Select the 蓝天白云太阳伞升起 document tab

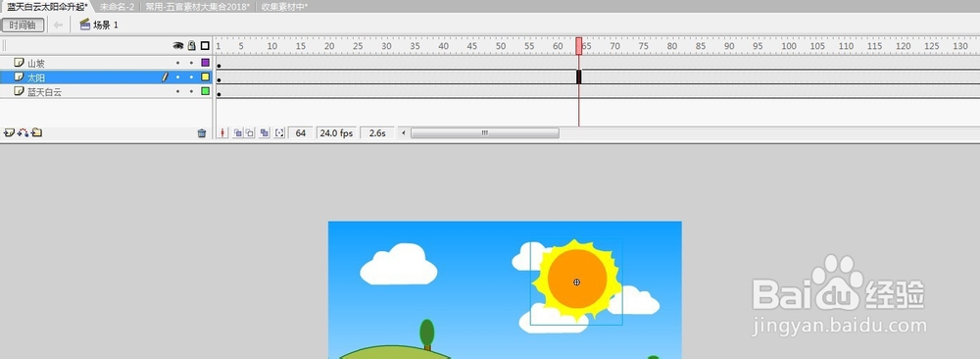pos(47,6)
